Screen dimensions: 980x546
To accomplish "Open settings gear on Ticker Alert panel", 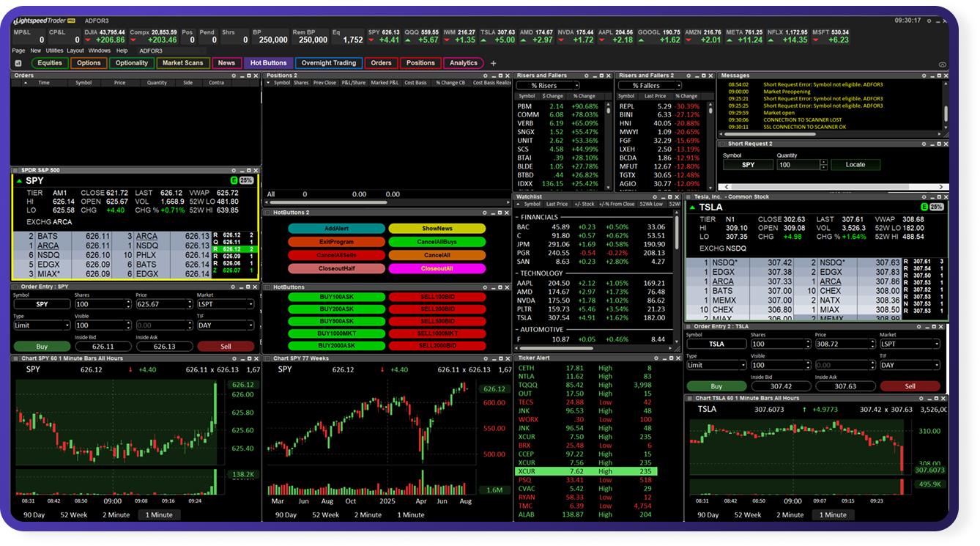I will pyautogui.click(x=657, y=358).
